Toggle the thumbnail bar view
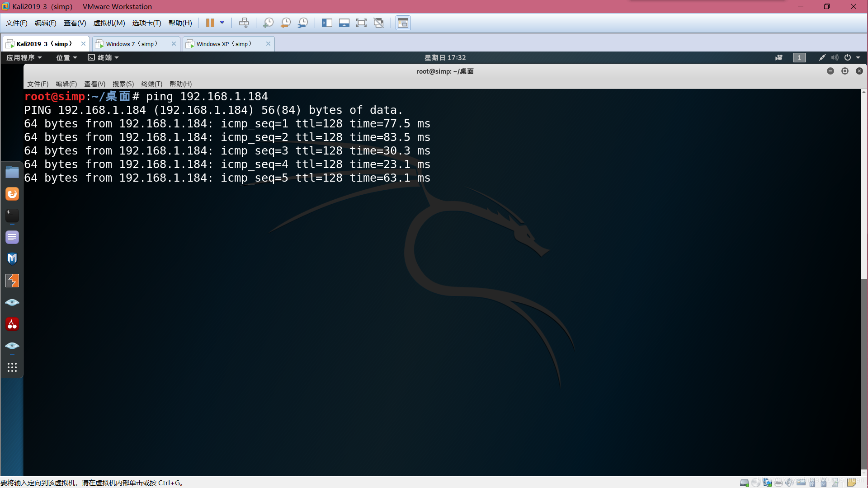 pyautogui.click(x=344, y=23)
